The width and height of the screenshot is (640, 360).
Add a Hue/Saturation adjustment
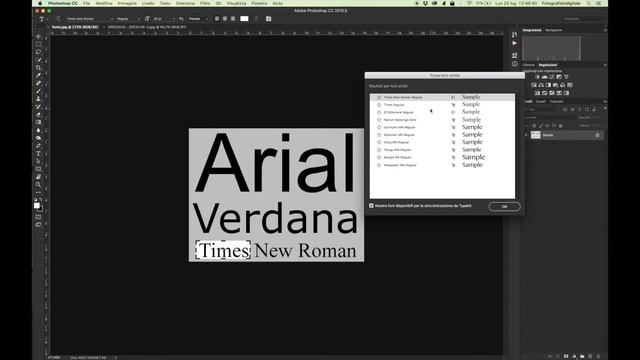pos(534,85)
